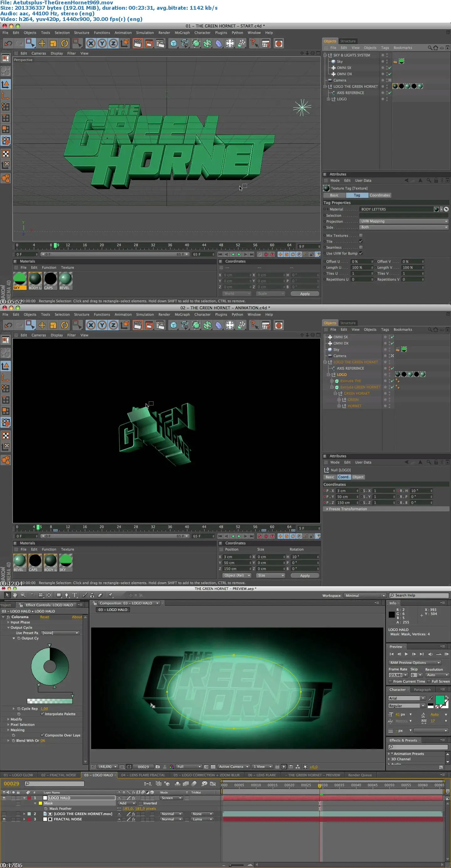Toggle Interpolate Palette checkbox
The width and height of the screenshot is (451, 868).
42,714
